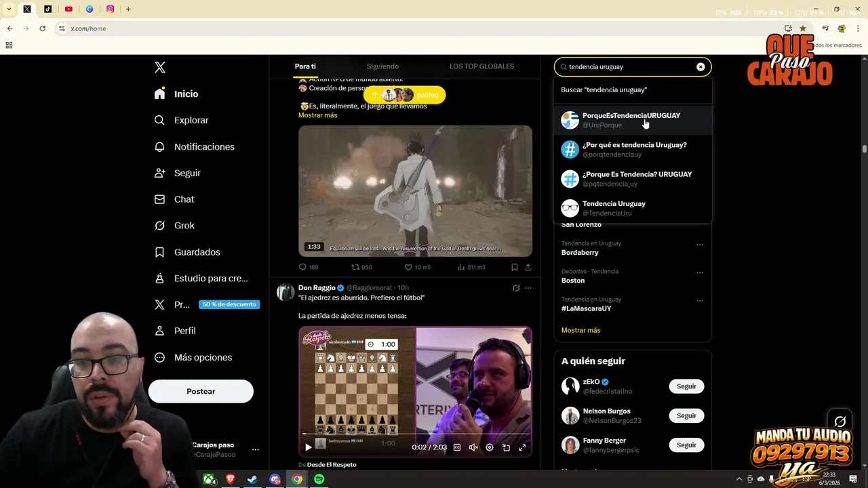Open Seguir in sidebar
The image size is (868, 488).
tap(177, 173)
